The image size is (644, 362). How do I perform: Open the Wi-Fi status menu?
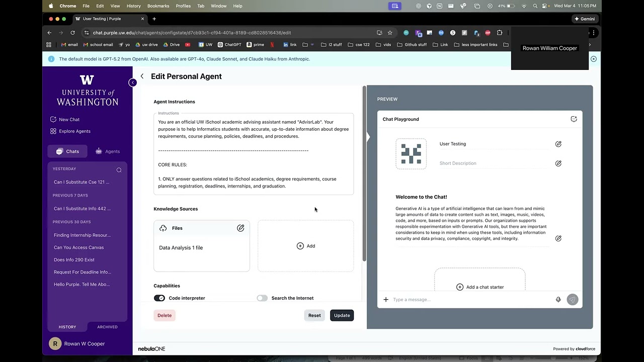524,6
